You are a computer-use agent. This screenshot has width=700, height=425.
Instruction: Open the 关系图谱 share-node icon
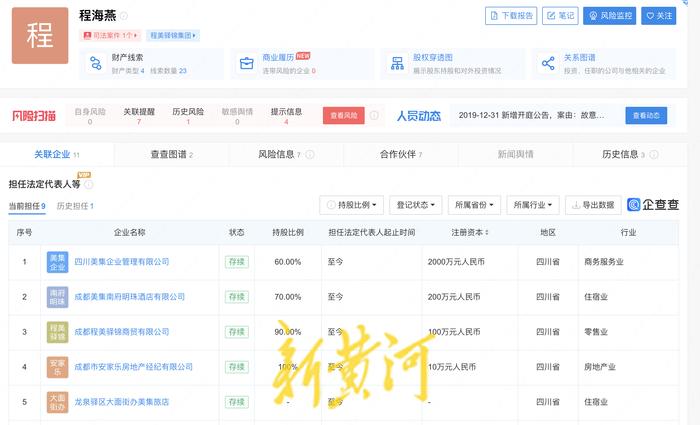click(548, 63)
